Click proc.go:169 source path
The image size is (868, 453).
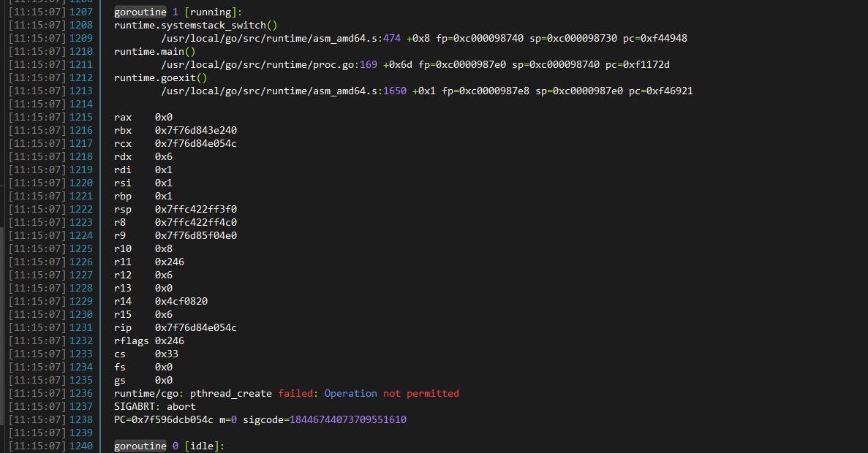tap(269, 65)
